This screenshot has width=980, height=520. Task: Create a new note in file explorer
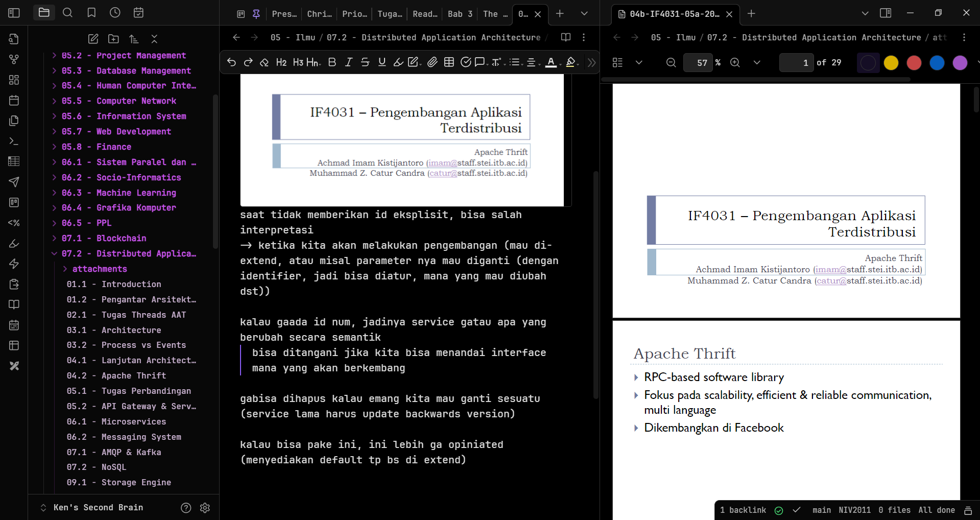[93, 39]
